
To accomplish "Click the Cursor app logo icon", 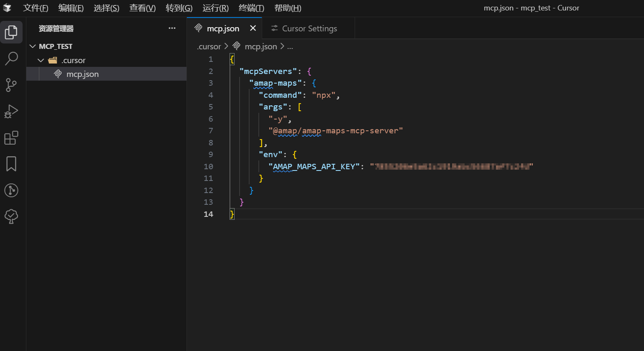I will click(x=7, y=8).
